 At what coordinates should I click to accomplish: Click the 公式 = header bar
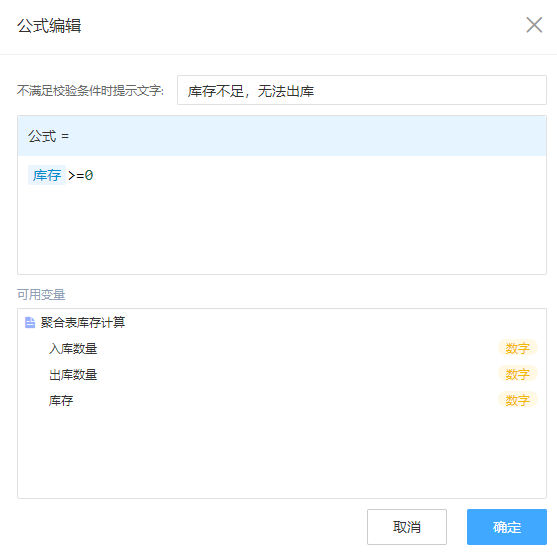282,136
